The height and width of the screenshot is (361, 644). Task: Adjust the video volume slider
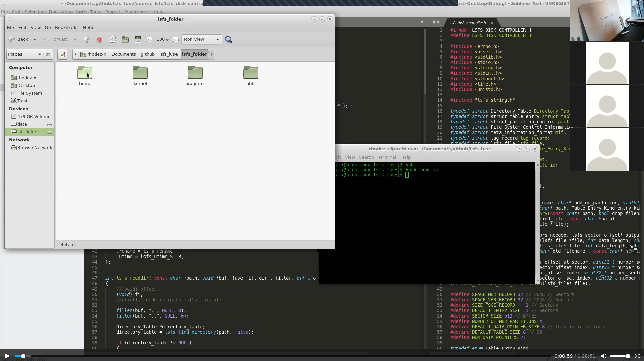point(620,356)
